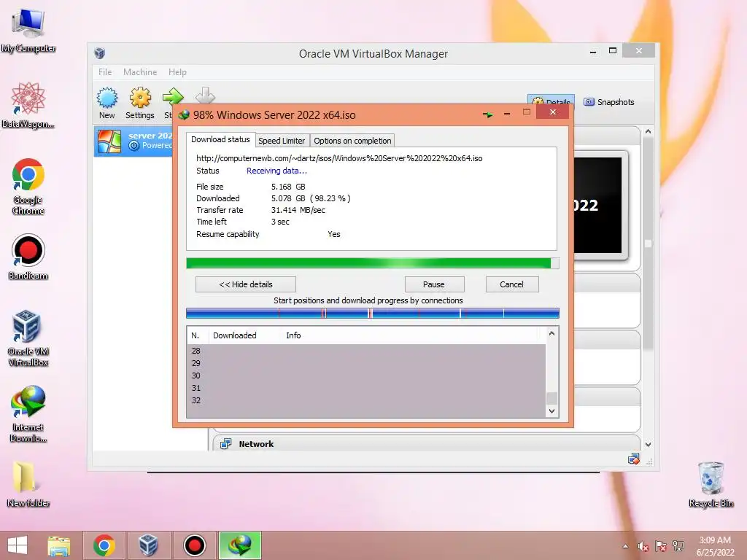747x560 pixels.
Task: Click the Receiving data status text
Action: click(x=276, y=171)
